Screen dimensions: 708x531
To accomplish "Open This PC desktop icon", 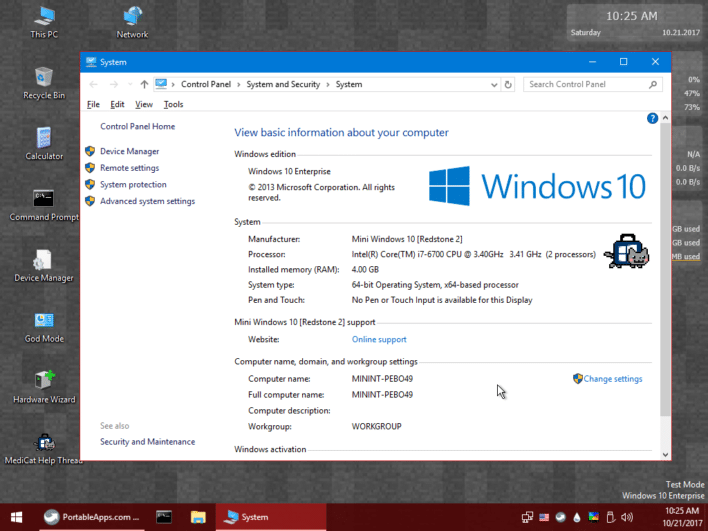I will [44, 23].
